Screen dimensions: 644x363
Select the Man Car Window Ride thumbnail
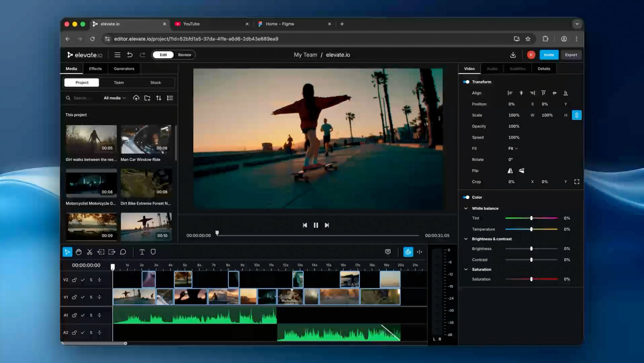pos(146,139)
